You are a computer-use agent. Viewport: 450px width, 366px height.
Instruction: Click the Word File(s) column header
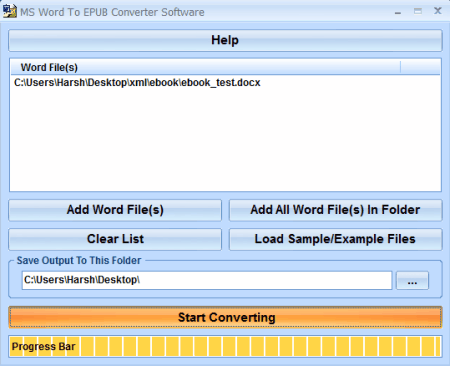tap(205, 67)
